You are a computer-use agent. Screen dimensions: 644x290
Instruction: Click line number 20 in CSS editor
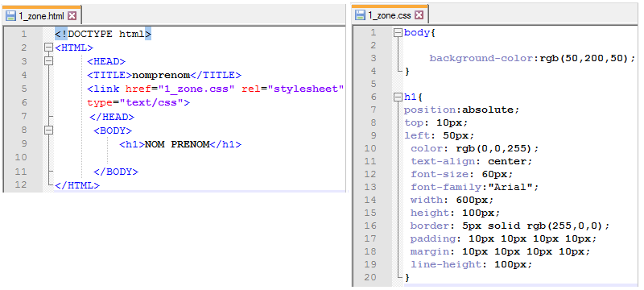pyautogui.click(x=370, y=277)
